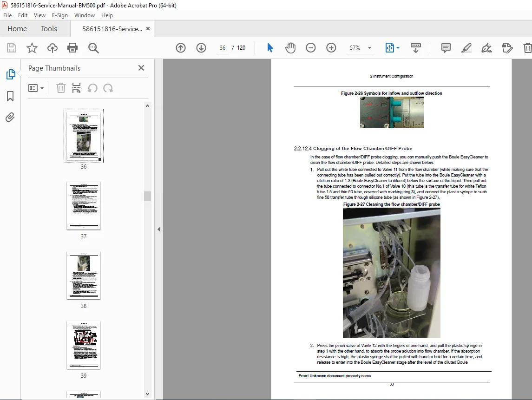This screenshot has width=532, height=400.
Task: Click 'Error! Unknown document property name.' footer
Action: click(335, 376)
